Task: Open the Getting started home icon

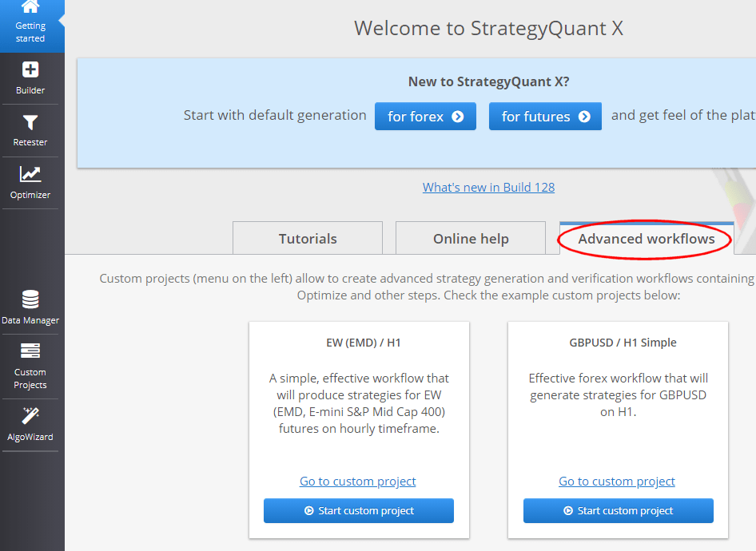Action: pyautogui.click(x=30, y=6)
